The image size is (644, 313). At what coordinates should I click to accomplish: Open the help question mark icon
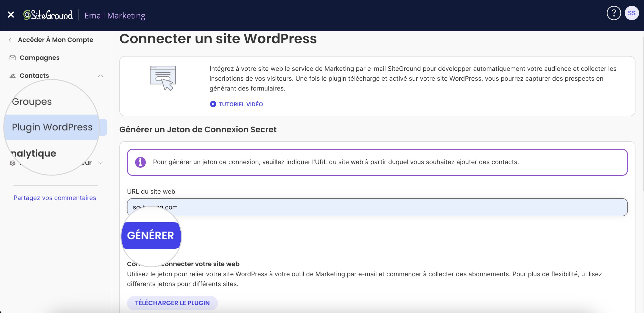pyautogui.click(x=614, y=13)
